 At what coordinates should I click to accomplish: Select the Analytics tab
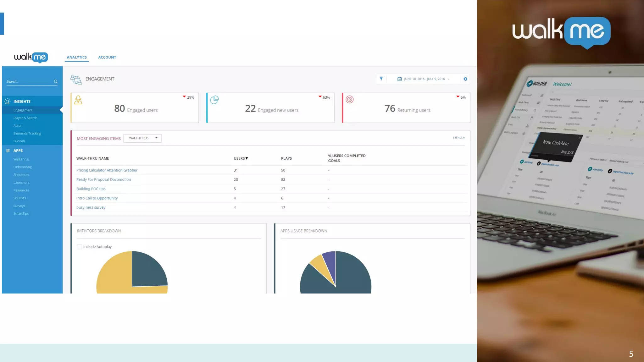point(77,57)
